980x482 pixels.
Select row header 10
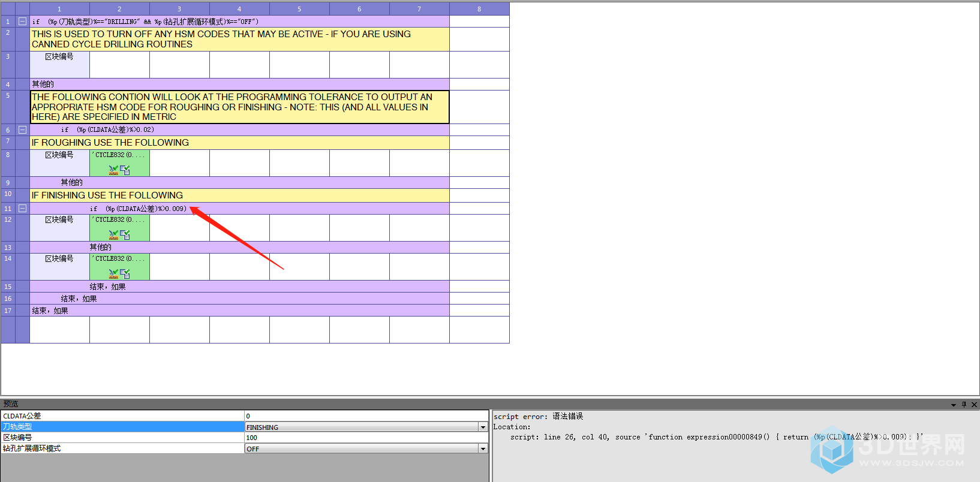[8, 195]
